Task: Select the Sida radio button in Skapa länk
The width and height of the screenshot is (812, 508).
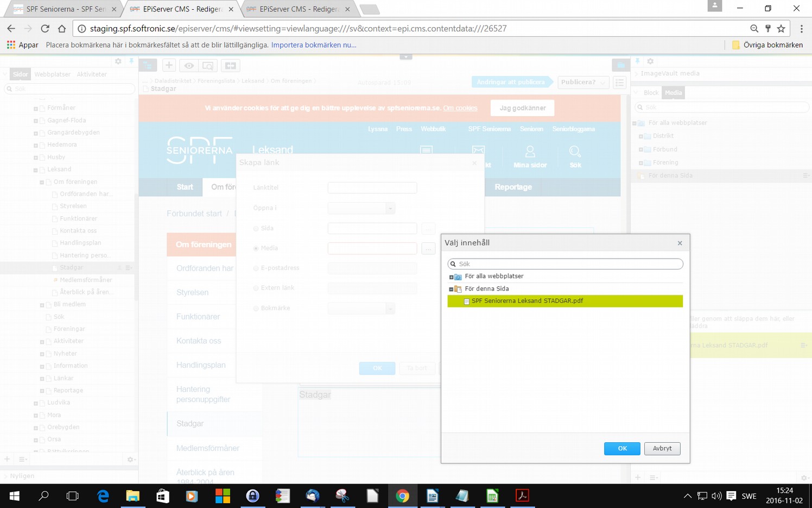Action: click(x=256, y=229)
